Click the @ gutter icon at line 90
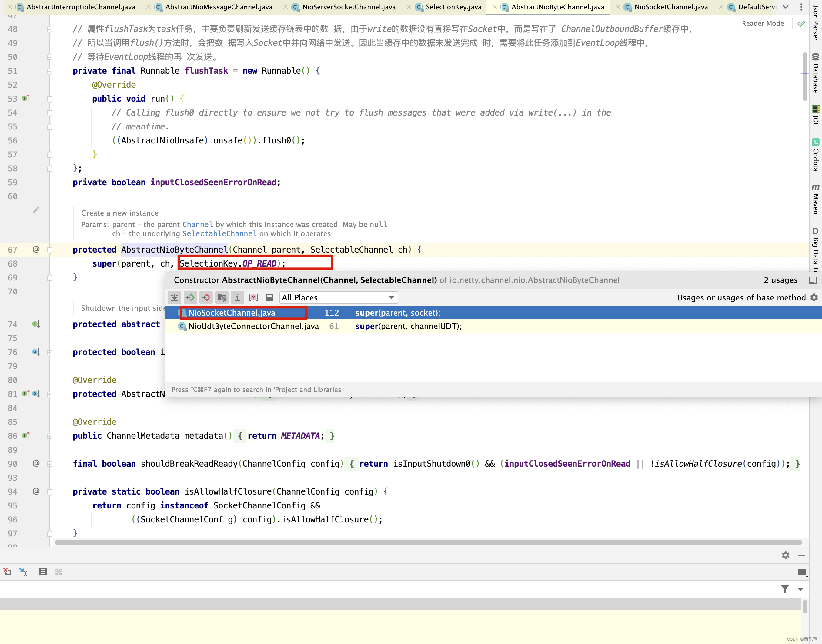The image size is (822, 644). (x=36, y=463)
